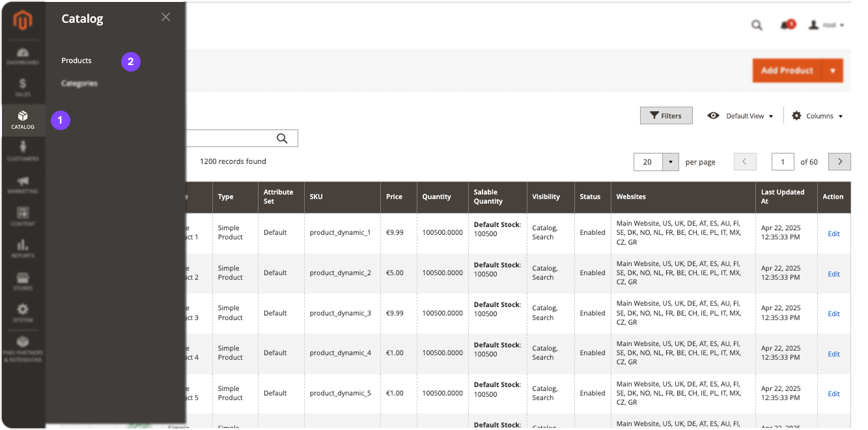The width and height of the screenshot is (868, 430).
Task: Open the Reports bar-chart menu
Action: pyautogui.click(x=23, y=249)
